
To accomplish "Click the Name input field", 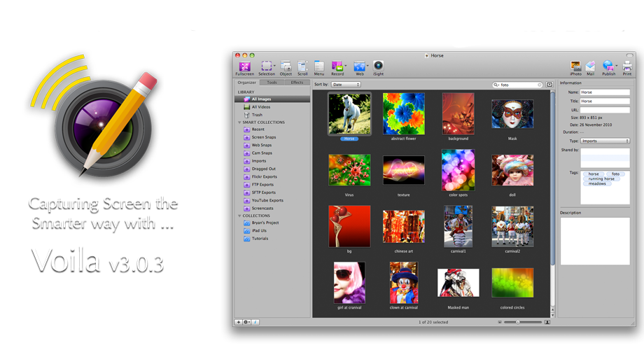I will (x=605, y=92).
